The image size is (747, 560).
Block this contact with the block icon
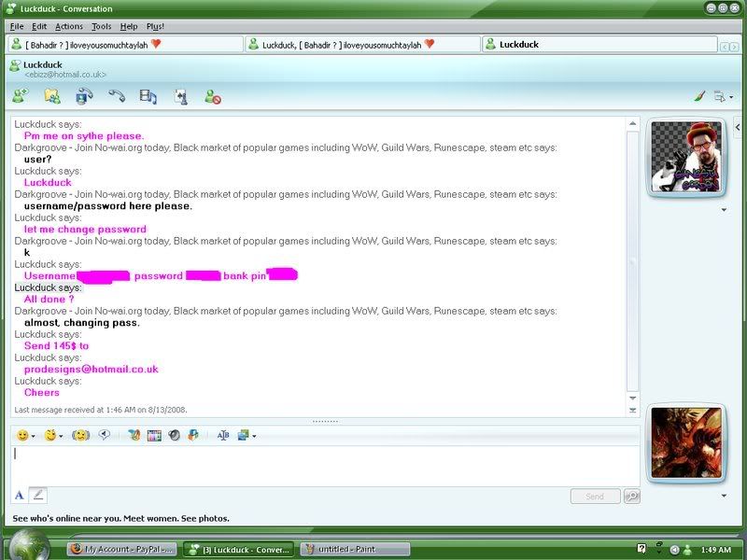pos(213,97)
